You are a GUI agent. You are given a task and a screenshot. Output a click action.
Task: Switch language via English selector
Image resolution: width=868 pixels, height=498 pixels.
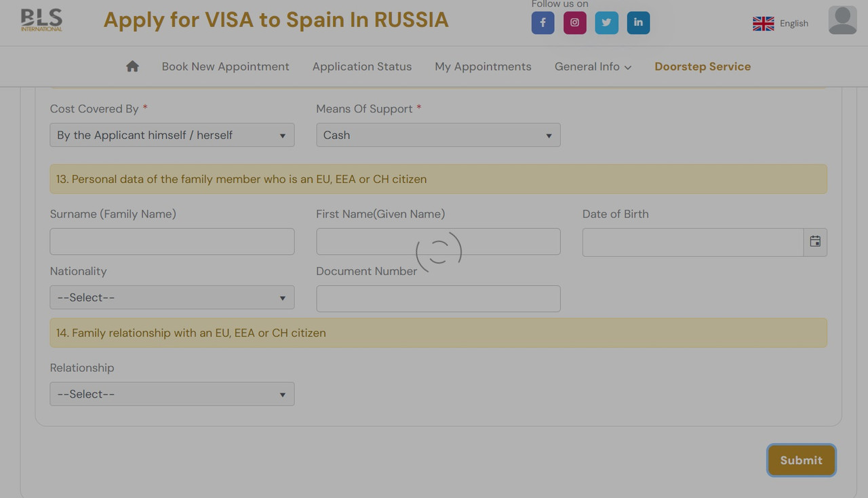pos(793,24)
